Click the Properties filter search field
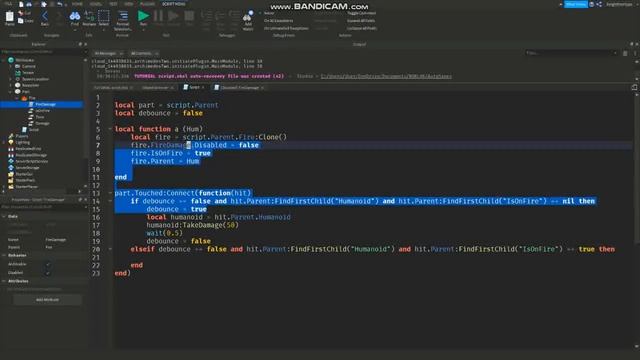 point(43,207)
